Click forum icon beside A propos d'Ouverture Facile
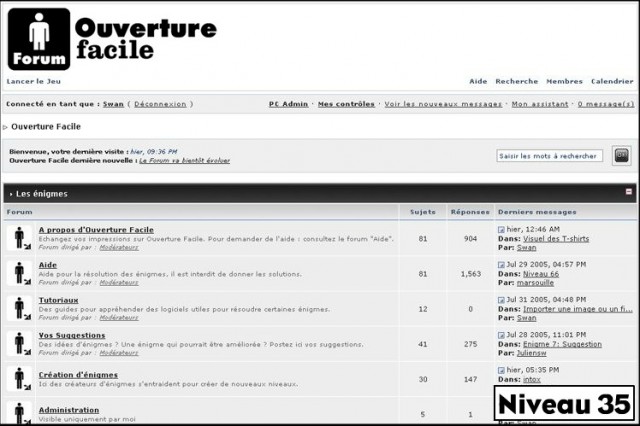Image resolution: width=640 pixels, height=426 pixels. pyautogui.click(x=20, y=238)
